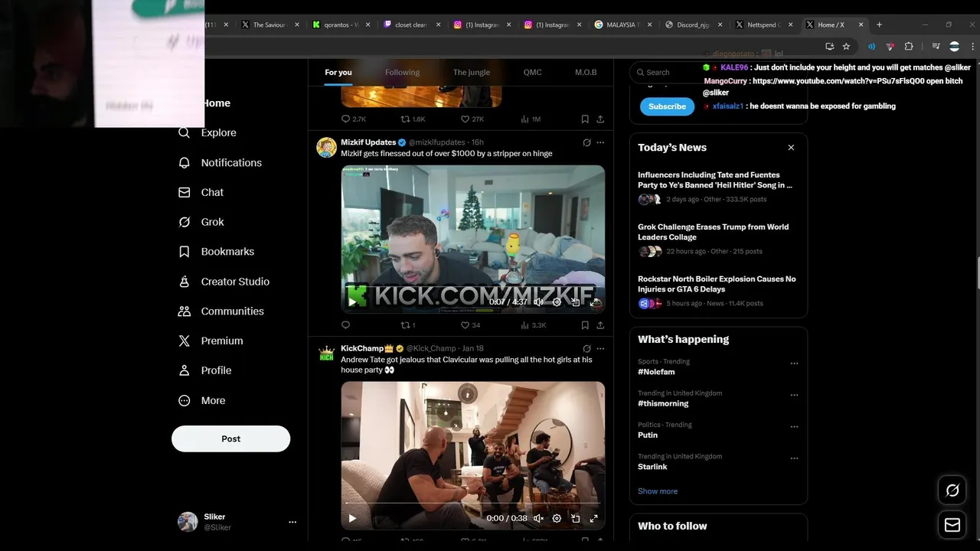Open Mizkif Updates profile name

click(368, 142)
